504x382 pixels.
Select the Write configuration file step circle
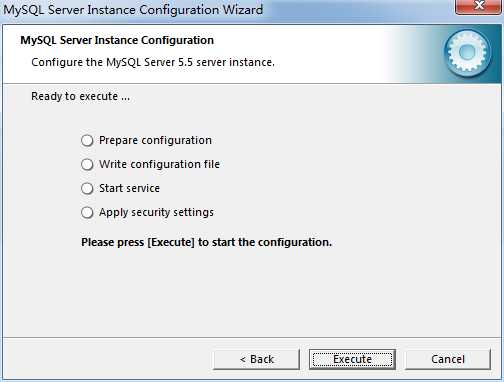click(87, 164)
